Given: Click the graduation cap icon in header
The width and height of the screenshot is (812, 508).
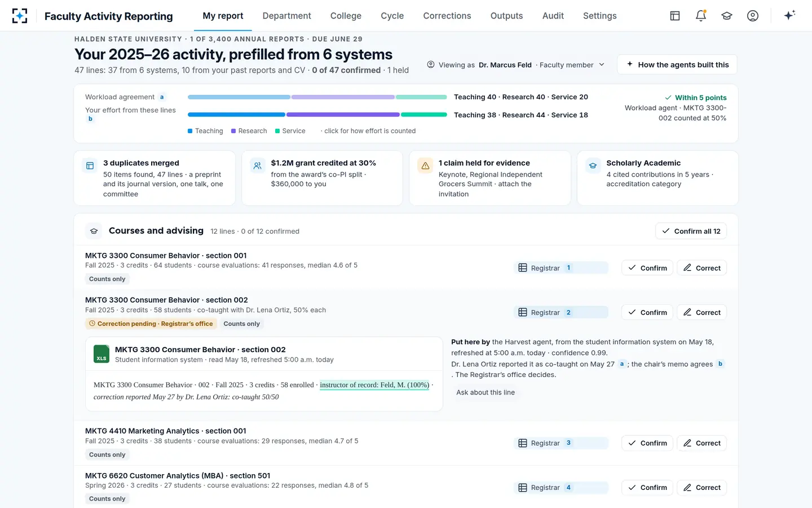Looking at the screenshot, I should 727,16.
